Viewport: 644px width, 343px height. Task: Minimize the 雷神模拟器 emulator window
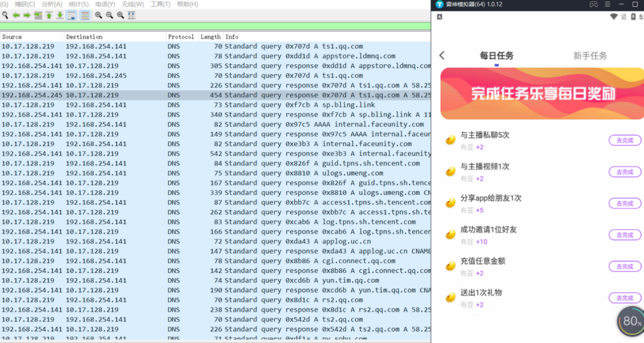click(621, 5)
